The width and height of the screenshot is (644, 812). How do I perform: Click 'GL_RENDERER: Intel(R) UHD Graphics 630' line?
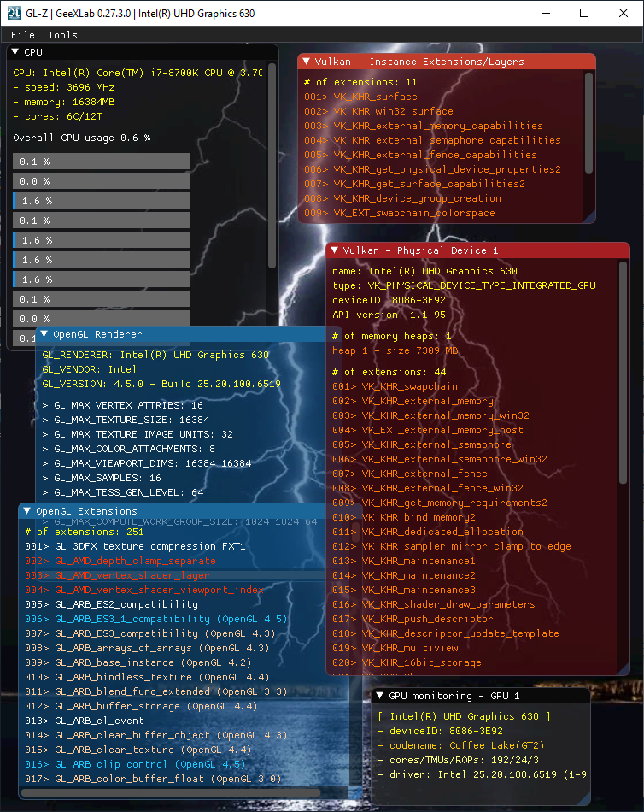[155, 355]
